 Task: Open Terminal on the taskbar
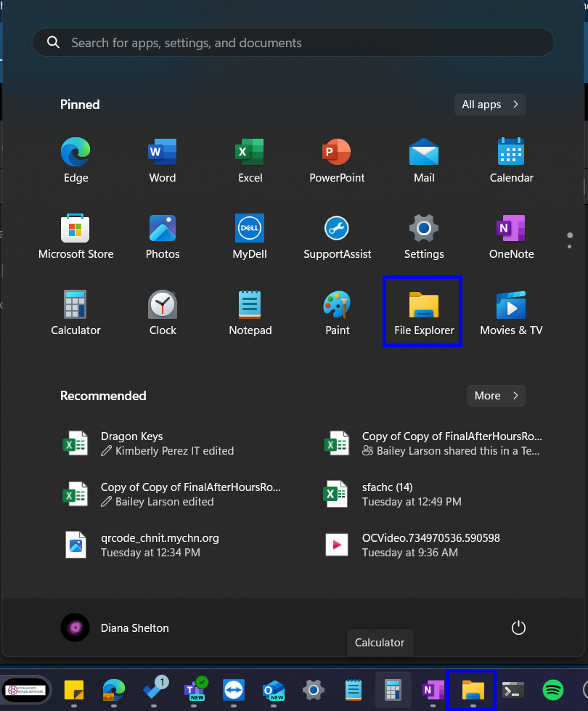(513, 691)
